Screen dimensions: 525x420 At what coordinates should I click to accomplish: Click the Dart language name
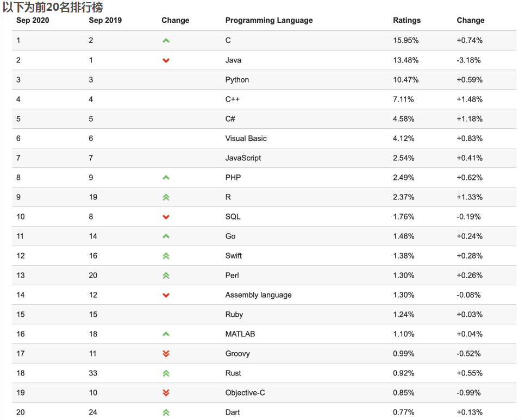click(232, 412)
